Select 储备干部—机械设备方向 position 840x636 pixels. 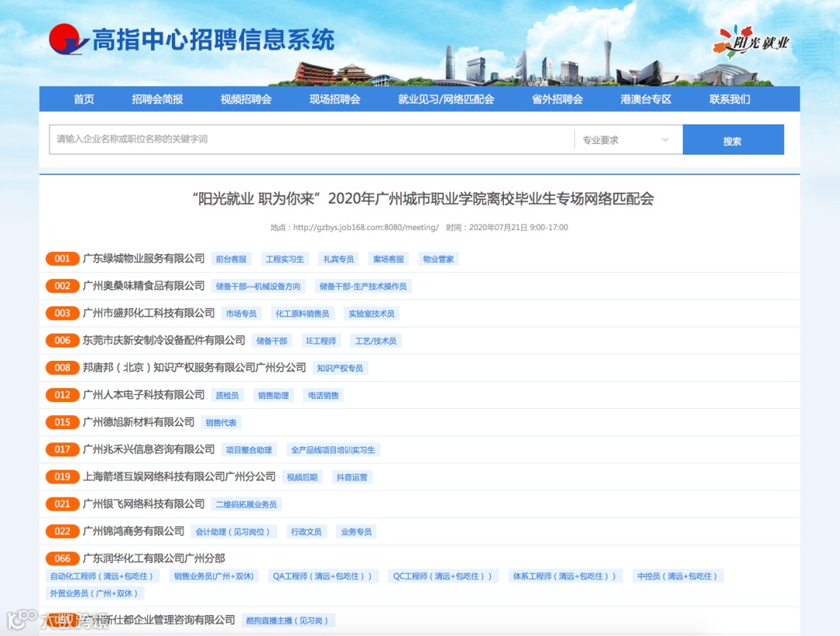[x=258, y=286]
